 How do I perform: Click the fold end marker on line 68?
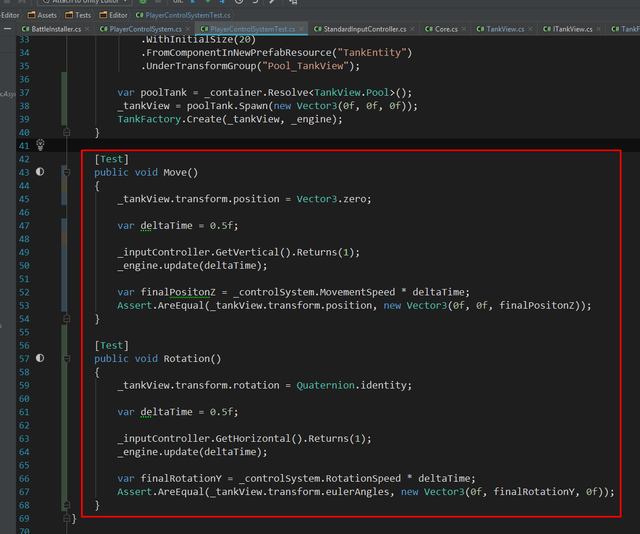tap(67, 505)
